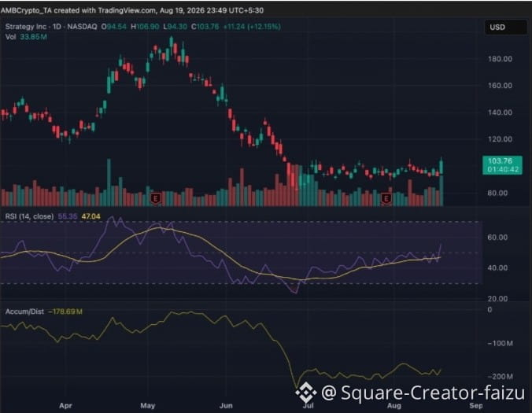Select the current price label 103.76
Image resolution: width=532 pixels, height=413 pixels.
coord(502,164)
